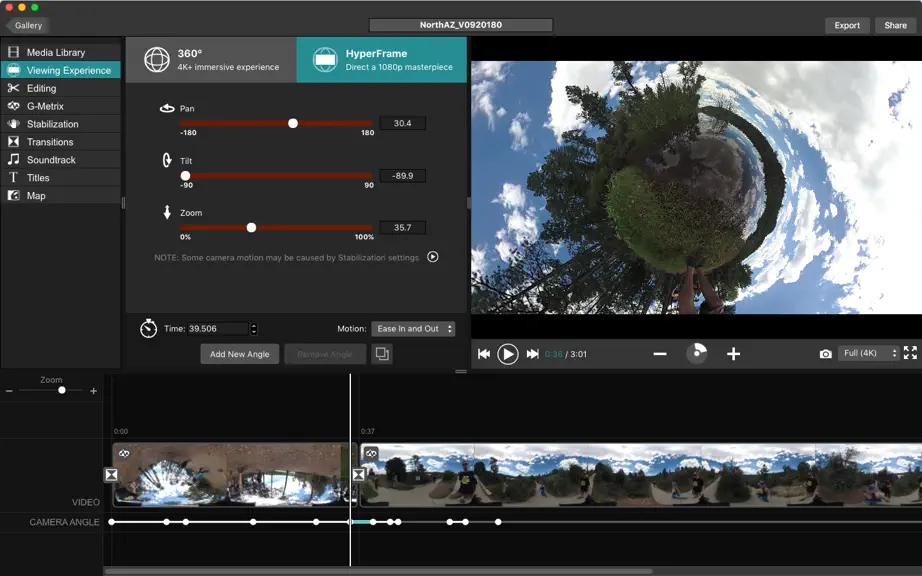Select the HyperFrame 1080p mode
The height and width of the screenshot is (576, 922).
pos(382,59)
